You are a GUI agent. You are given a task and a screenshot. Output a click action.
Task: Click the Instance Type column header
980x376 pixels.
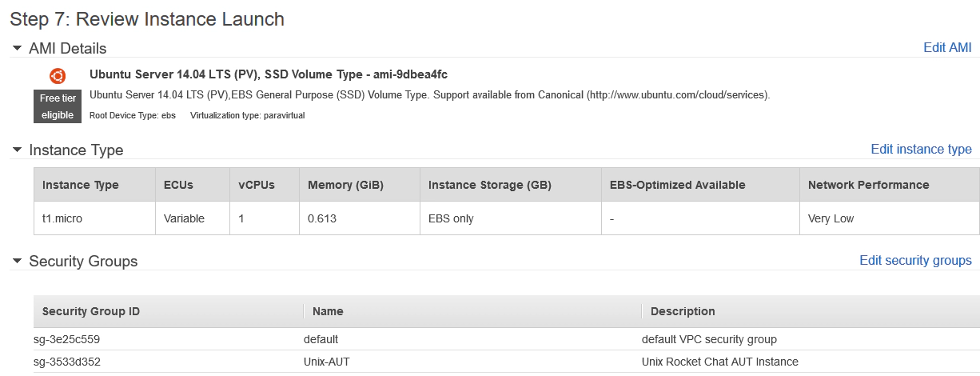point(80,185)
